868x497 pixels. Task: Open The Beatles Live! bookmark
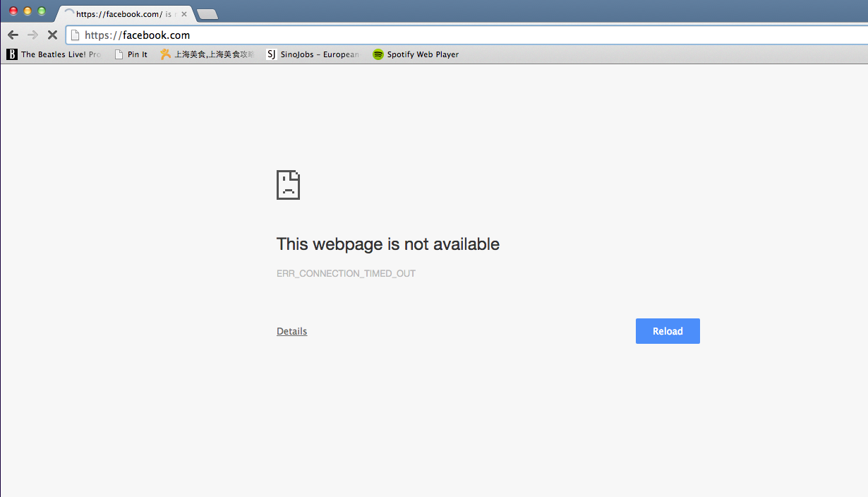[x=54, y=54]
